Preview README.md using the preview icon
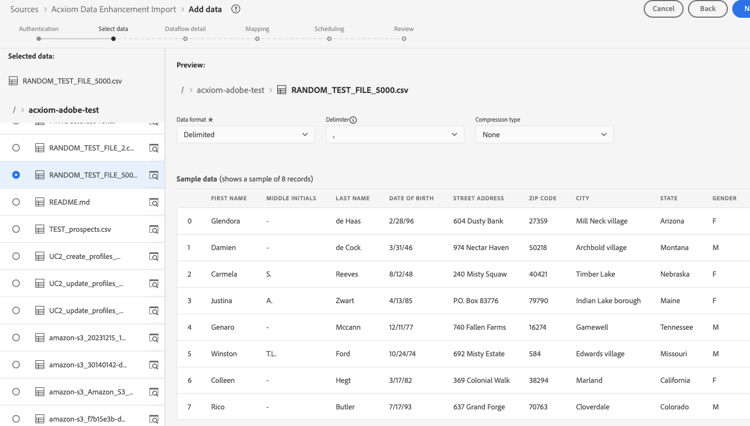Screen dimensions: 750x426 pyautogui.click(x=154, y=203)
